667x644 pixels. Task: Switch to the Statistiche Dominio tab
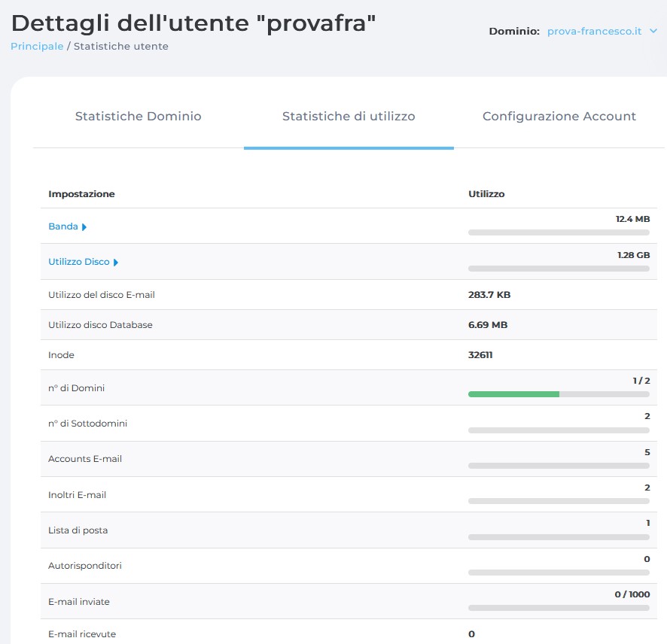click(x=138, y=117)
